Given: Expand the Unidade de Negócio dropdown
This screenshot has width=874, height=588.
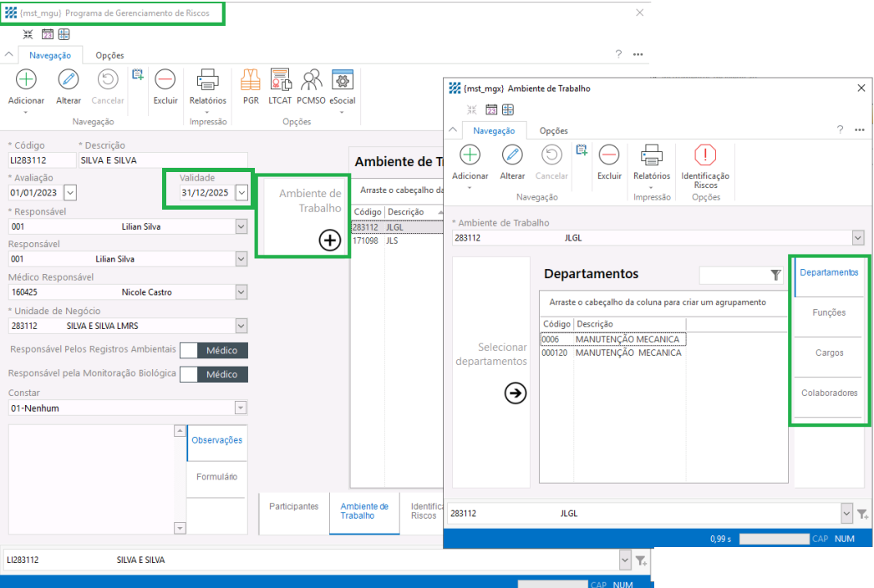Looking at the screenshot, I should click(241, 326).
